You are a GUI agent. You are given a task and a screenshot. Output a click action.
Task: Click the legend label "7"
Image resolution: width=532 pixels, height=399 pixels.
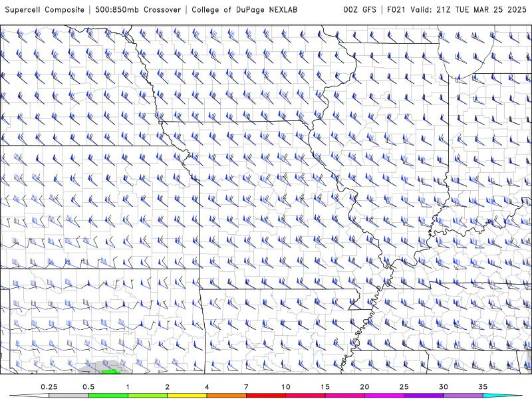click(246, 387)
